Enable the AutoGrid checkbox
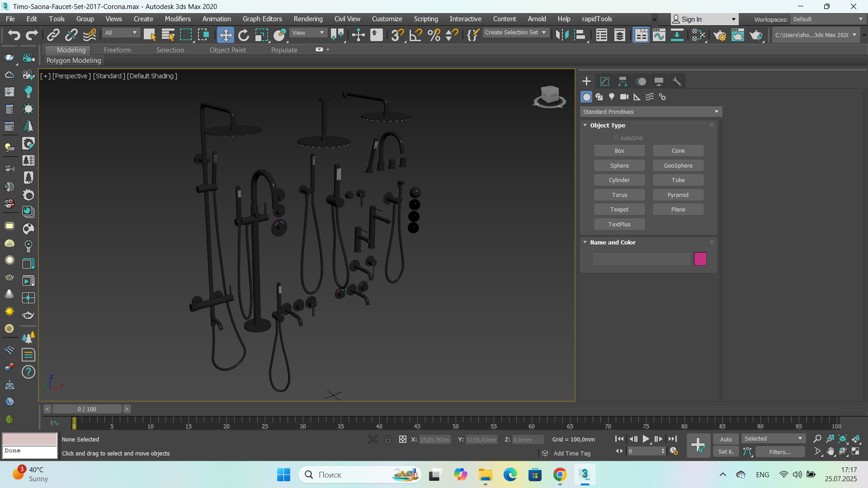Screen dimensions: 868x488 click(x=615, y=138)
